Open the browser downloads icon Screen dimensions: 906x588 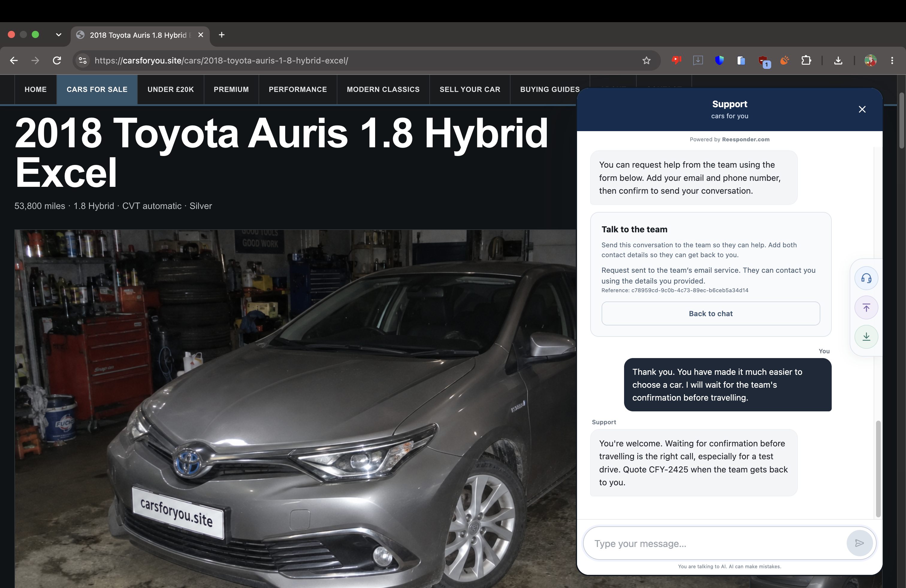838,60
